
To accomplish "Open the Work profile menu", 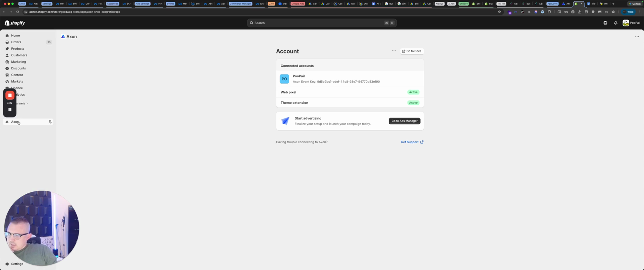I will point(628,12).
